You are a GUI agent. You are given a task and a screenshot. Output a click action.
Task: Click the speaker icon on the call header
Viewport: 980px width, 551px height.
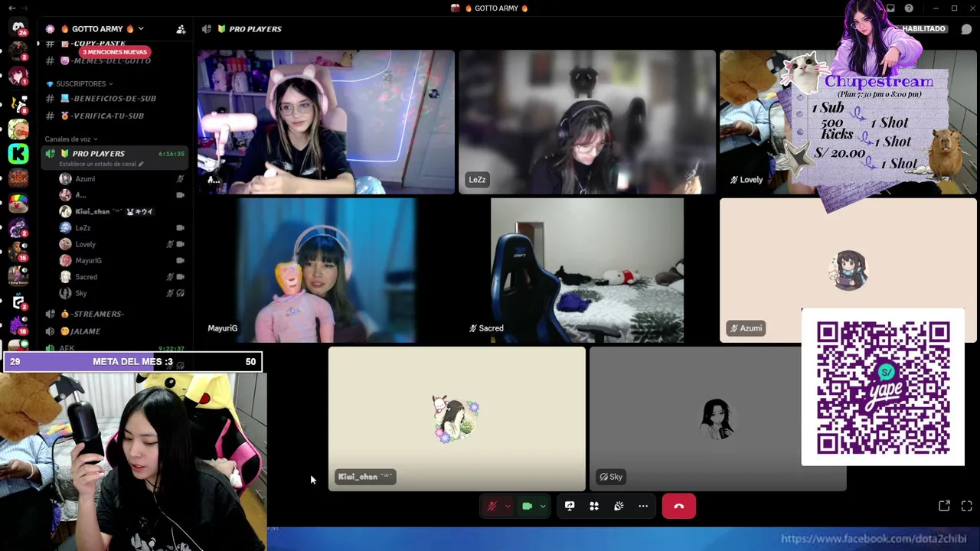[x=207, y=29]
